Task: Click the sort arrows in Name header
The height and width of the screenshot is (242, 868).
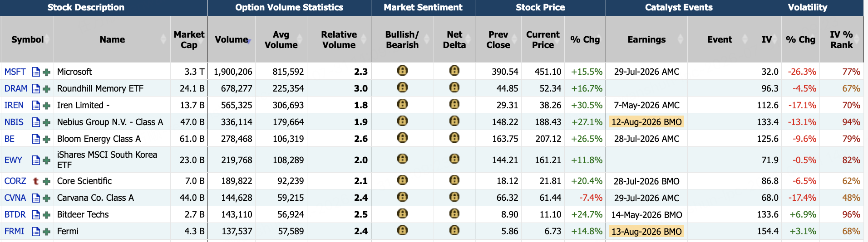Action: [x=163, y=39]
